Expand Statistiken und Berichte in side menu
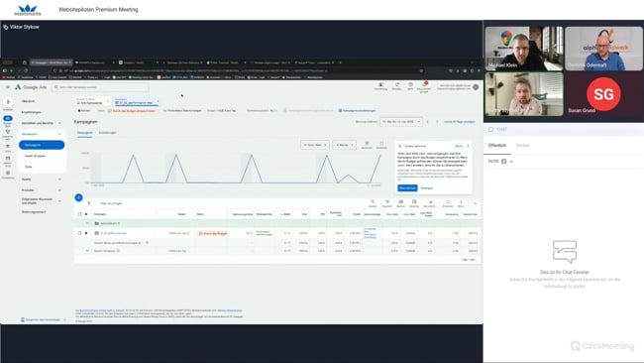644x363 pixels. 59,123
